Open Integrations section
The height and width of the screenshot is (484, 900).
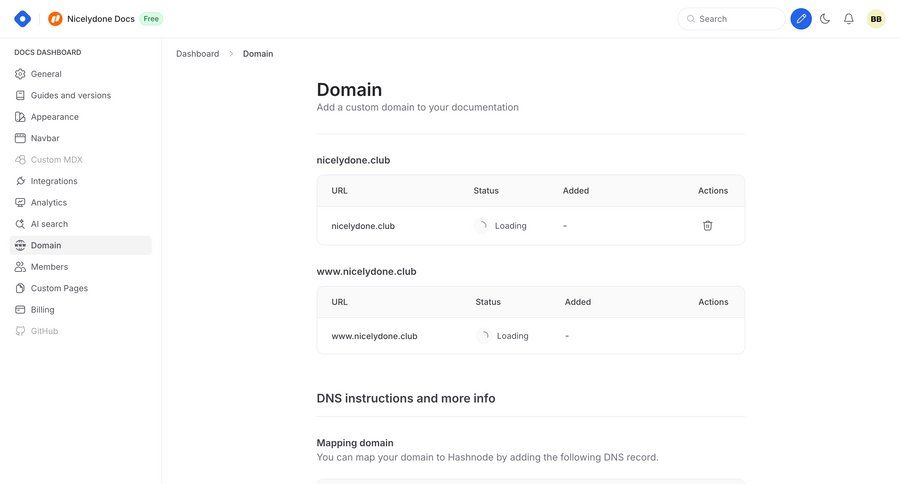(x=81, y=181)
